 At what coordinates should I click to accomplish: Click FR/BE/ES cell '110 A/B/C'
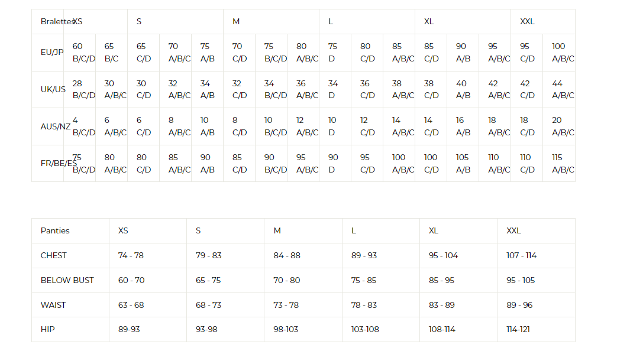(495, 163)
